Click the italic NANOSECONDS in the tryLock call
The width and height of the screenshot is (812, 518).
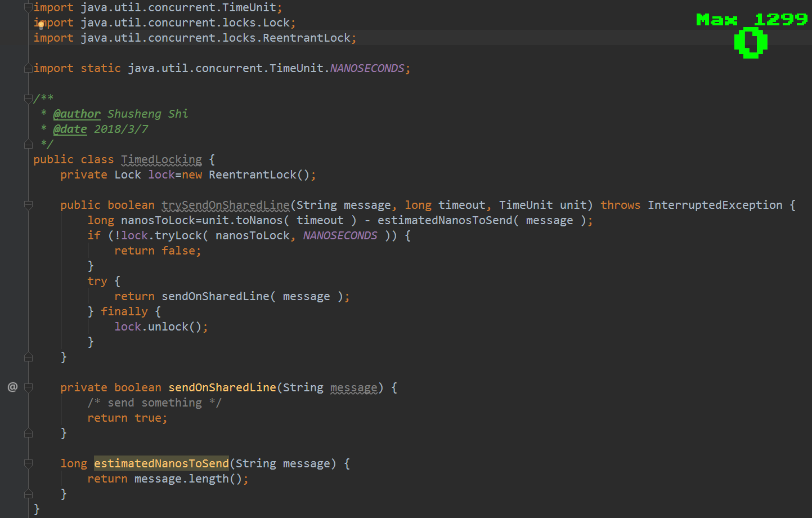click(x=340, y=235)
